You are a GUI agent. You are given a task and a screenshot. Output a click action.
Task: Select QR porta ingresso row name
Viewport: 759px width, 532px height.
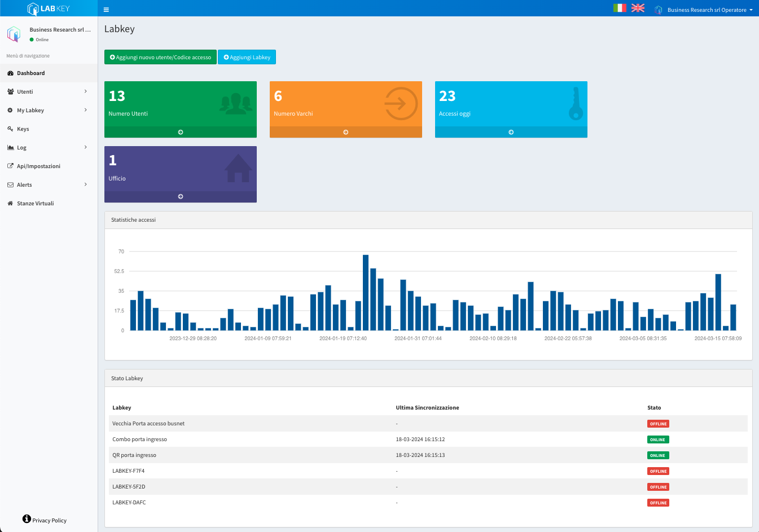coord(134,455)
